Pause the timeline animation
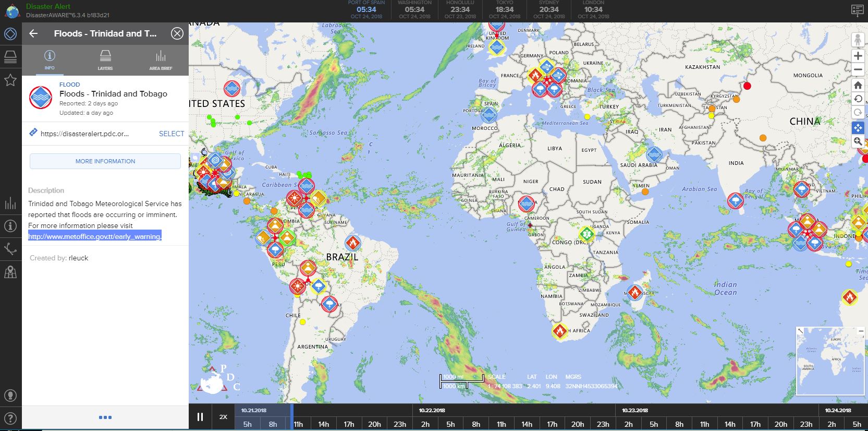Screen dimensions: 868x431 pyautogui.click(x=200, y=417)
